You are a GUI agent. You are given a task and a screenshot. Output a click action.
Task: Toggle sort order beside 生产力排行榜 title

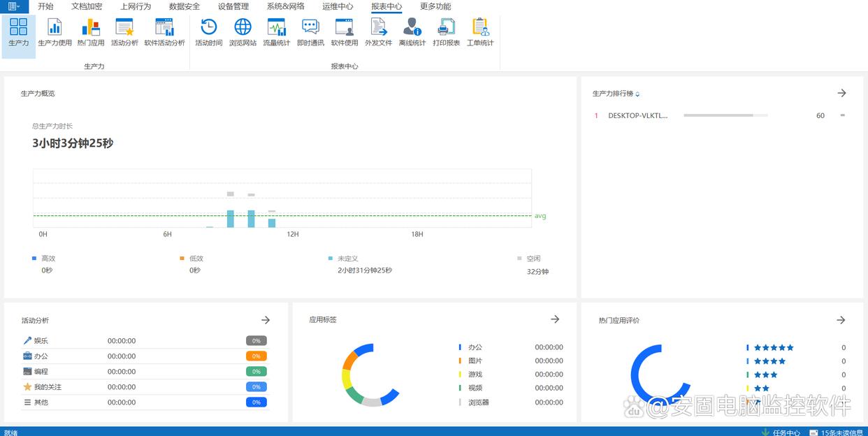(637, 94)
